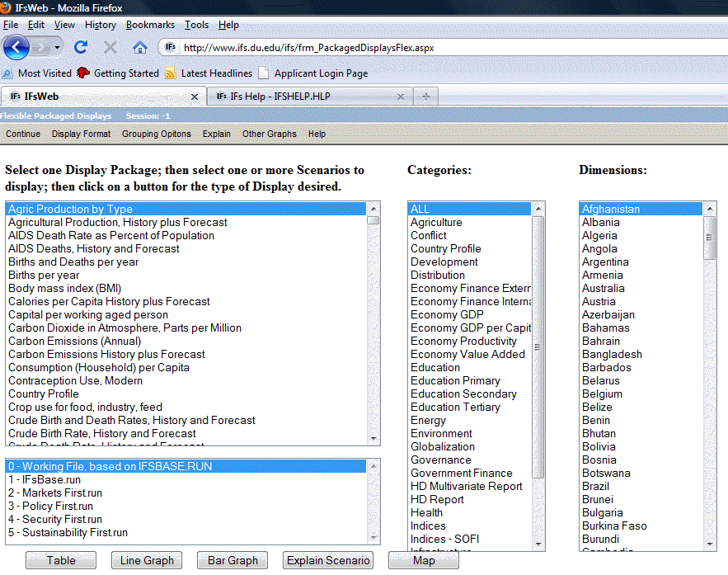Click the Explain Scenario button

pos(327,560)
